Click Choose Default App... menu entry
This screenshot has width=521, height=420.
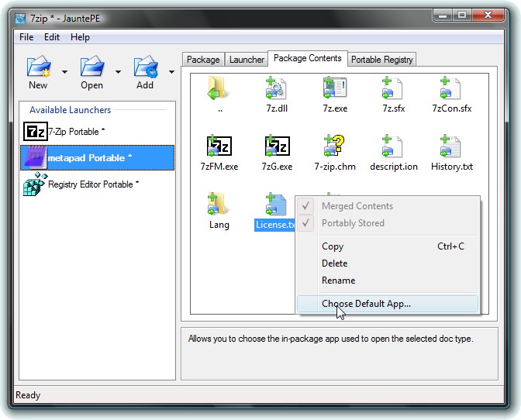click(x=388, y=304)
